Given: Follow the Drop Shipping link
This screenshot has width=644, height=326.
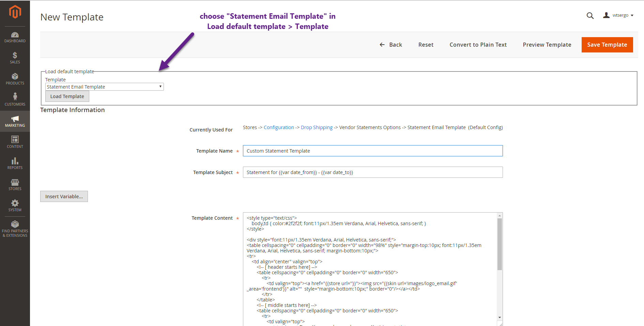Looking at the screenshot, I should (x=317, y=127).
